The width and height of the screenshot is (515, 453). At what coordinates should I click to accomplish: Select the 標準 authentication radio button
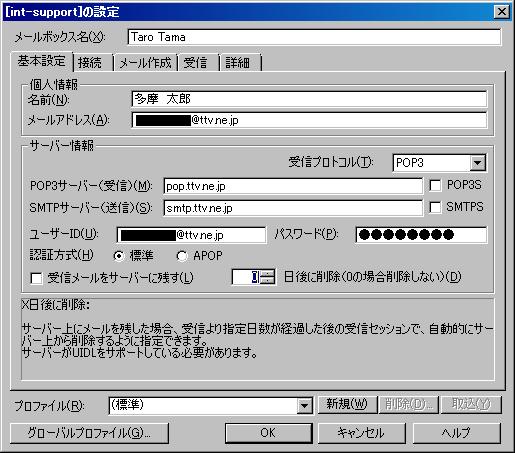pos(119,256)
